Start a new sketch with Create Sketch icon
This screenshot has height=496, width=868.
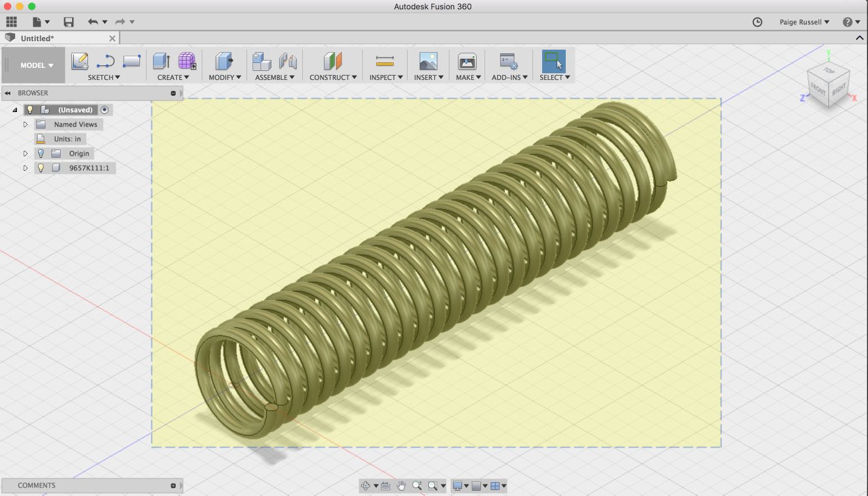click(x=79, y=61)
